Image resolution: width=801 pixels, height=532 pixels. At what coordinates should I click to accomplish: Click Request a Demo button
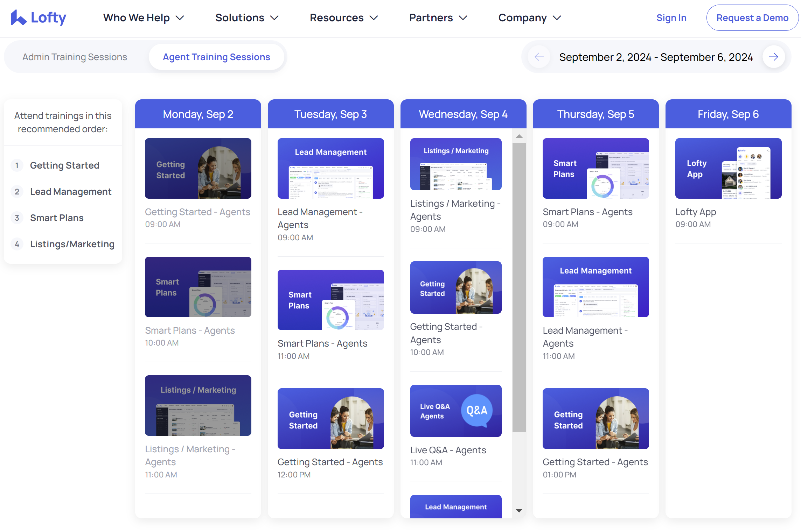pyautogui.click(x=752, y=17)
